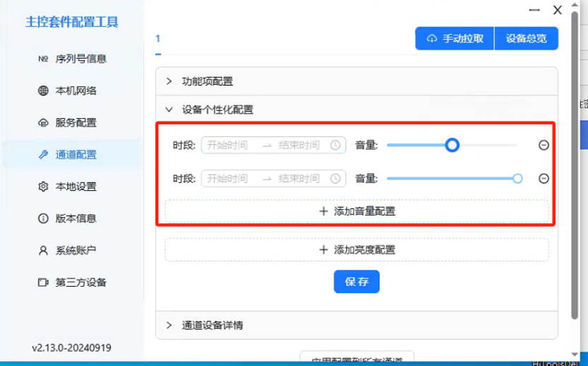Click the clock icon in first time range
The width and height of the screenshot is (588, 366).
coord(336,145)
